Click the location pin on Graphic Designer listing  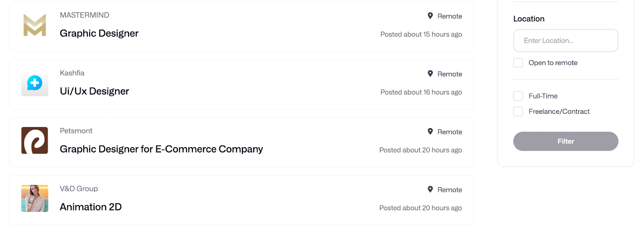coord(430,16)
